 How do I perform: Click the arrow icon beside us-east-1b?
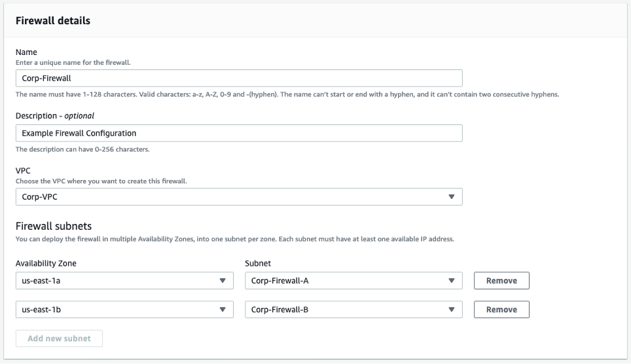(222, 310)
